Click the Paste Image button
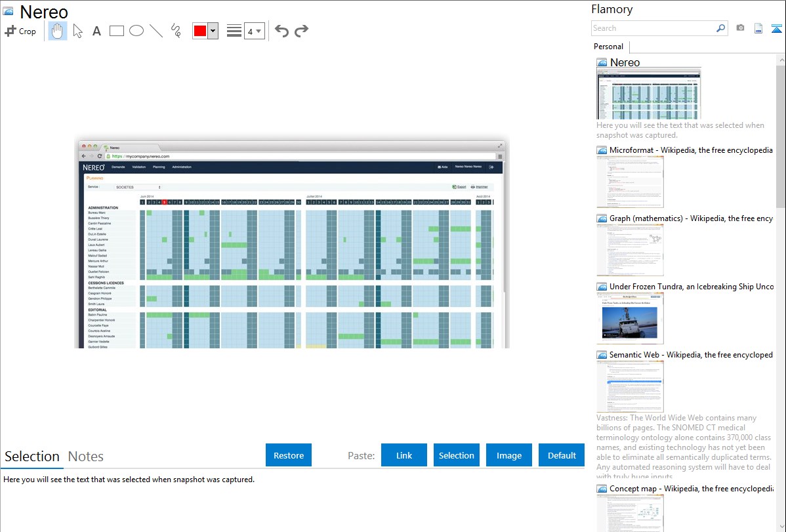Viewport: 786px width, 532px height. pyautogui.click(x=508, y=455)
